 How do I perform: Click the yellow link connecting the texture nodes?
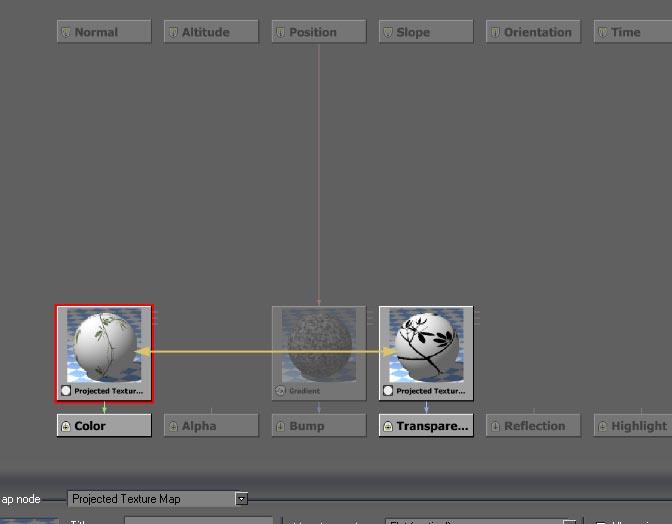265,352
